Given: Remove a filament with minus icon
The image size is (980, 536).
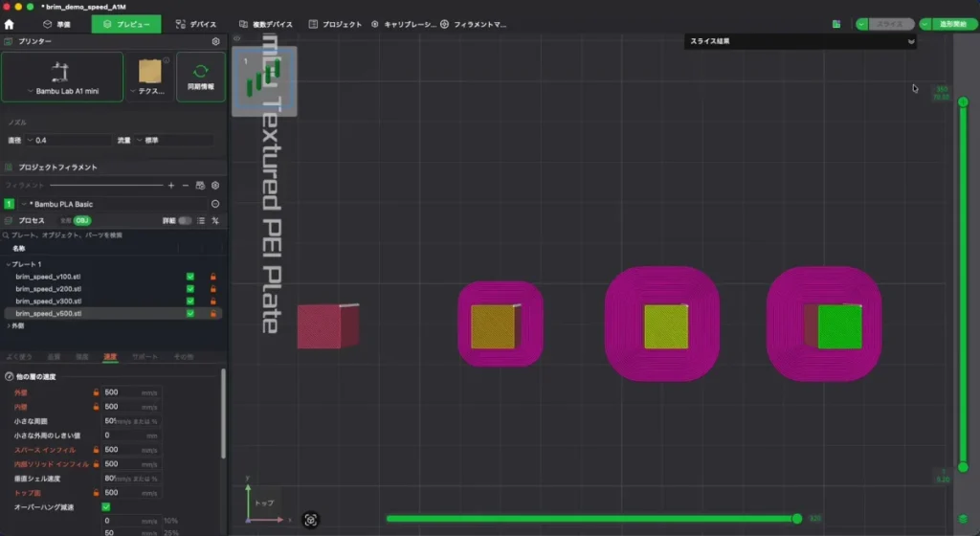Looking at the screenshot, I should tap(186, 186).
